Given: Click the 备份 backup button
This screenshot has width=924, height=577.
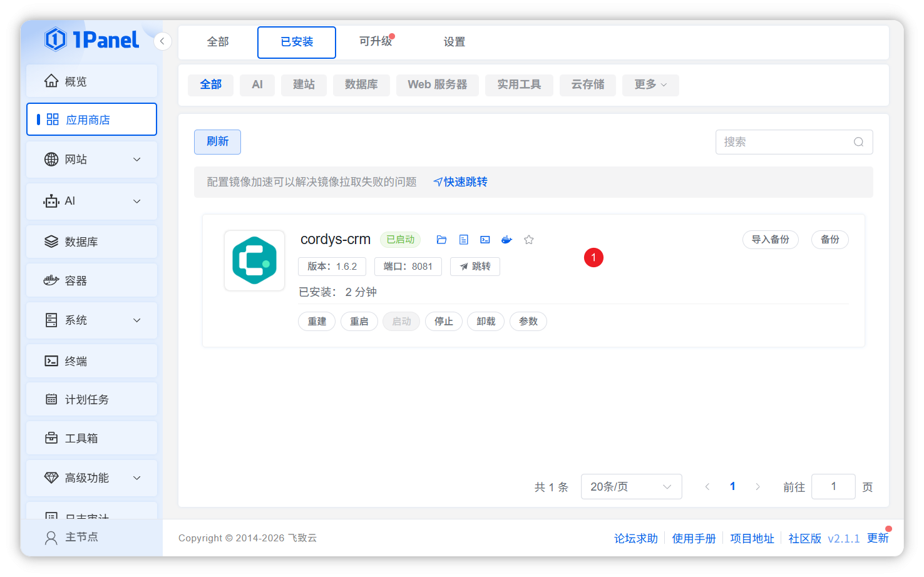Looking at the screenshot, I should (x=830, y=240).
